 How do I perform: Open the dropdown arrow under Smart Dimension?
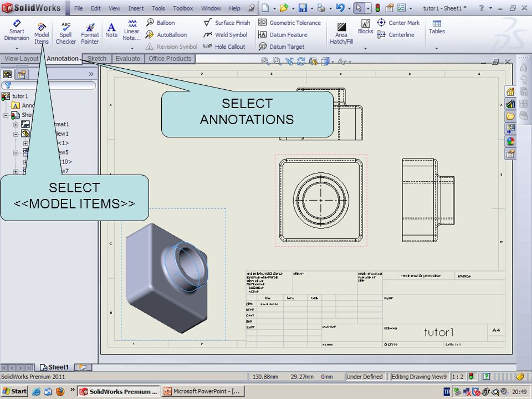pos(17,48)
